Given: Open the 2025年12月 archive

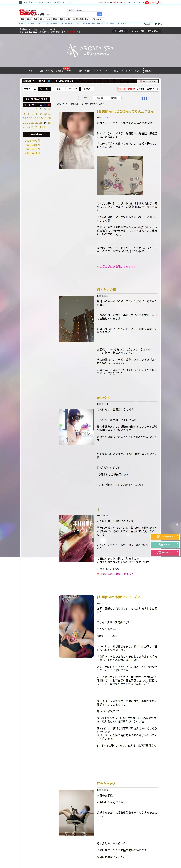Looking at the screenshot, I should pyautogui.click(x=32, y=149).
